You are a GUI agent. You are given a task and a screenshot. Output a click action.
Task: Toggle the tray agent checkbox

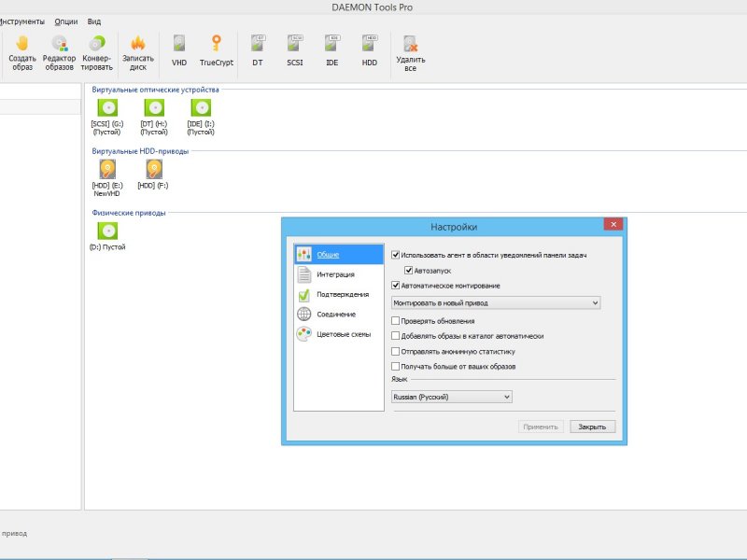[x=395, y=255]
